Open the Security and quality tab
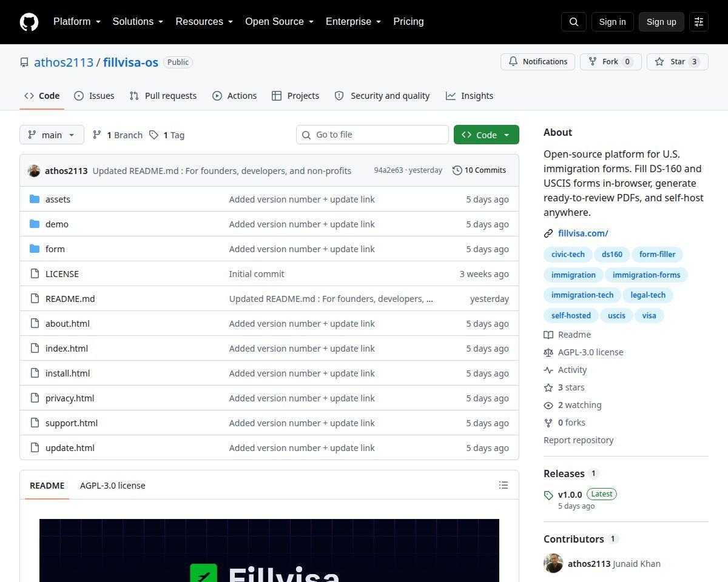The width and height of the screenshot is (728, 582). 382,96
